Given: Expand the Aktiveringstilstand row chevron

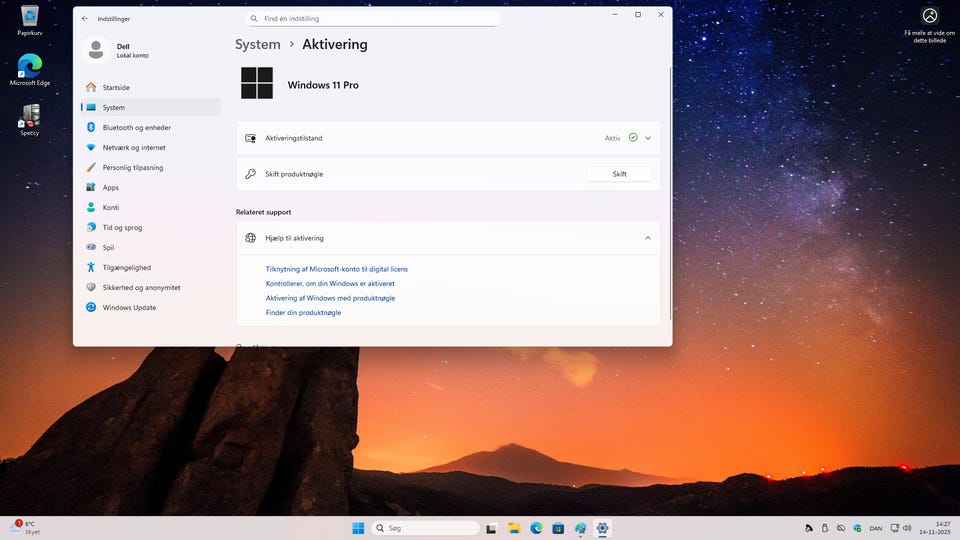Looking at the screenshot, I should 648,138.
